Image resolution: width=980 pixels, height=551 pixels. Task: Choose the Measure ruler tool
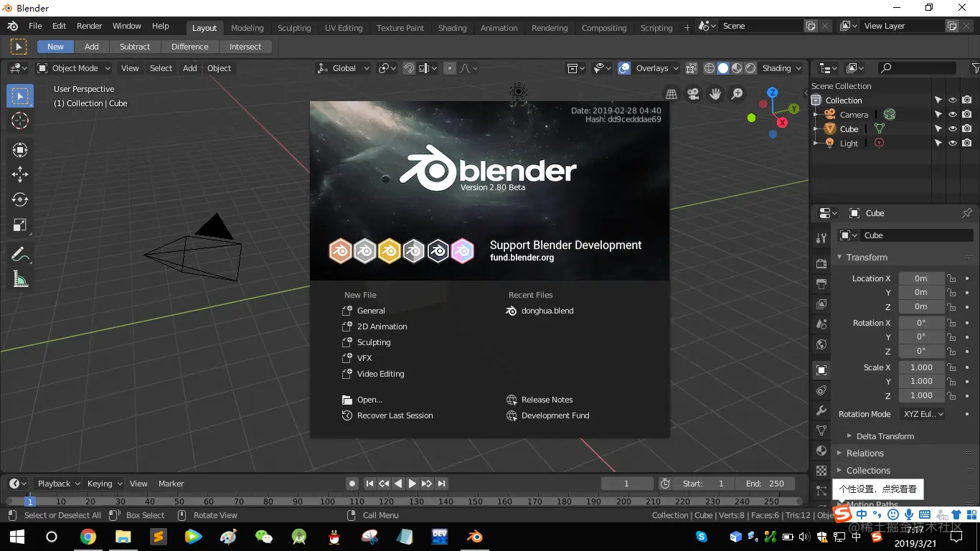pos(20,279)
